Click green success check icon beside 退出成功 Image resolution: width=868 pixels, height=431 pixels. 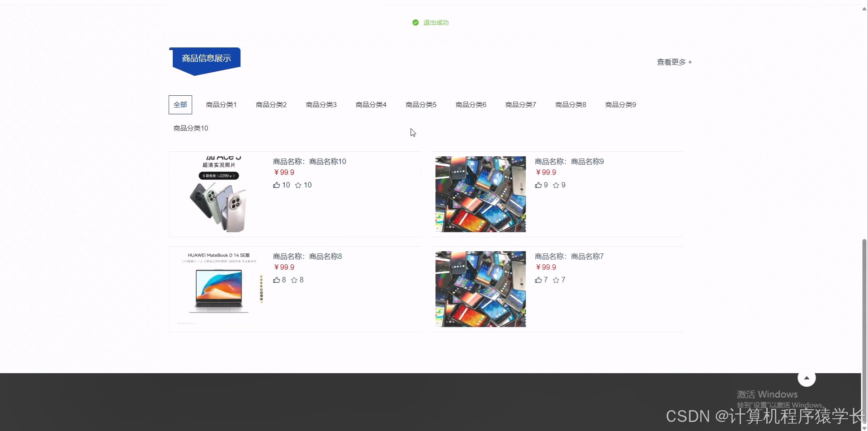coord(415,22)
